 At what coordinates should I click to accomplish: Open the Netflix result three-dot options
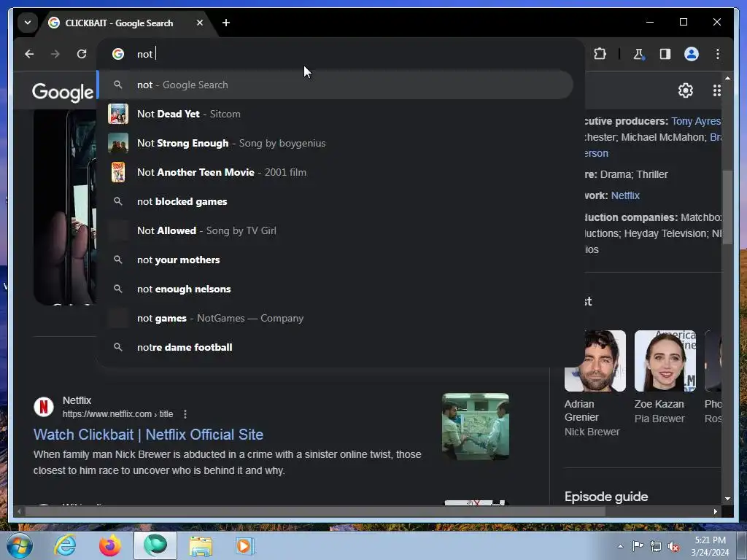[x=185, y=414]
